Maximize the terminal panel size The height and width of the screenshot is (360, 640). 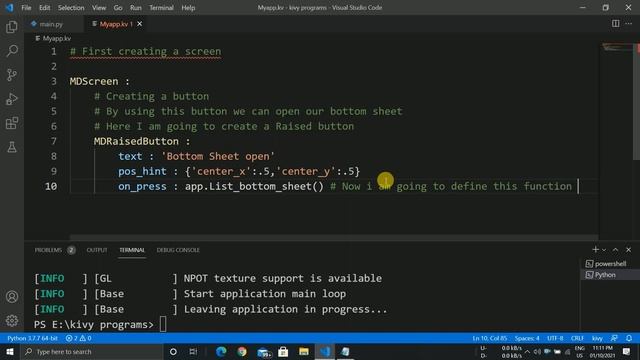coord(616,249)
